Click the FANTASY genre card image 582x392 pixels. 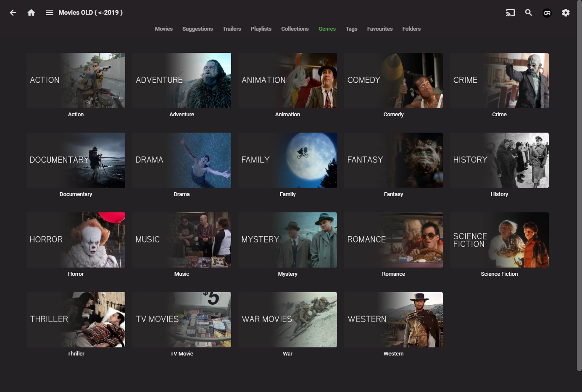tap(393, 160)
